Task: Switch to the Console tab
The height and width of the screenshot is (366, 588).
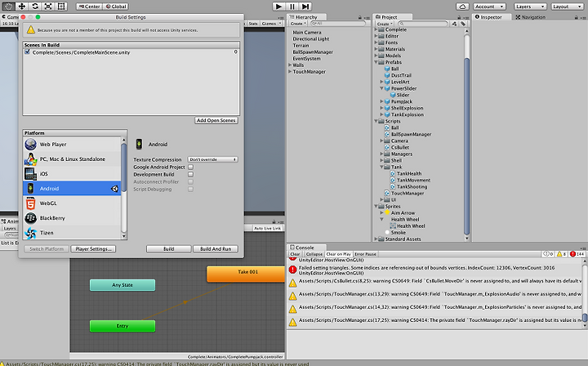Action: click(x=305, y=248)
